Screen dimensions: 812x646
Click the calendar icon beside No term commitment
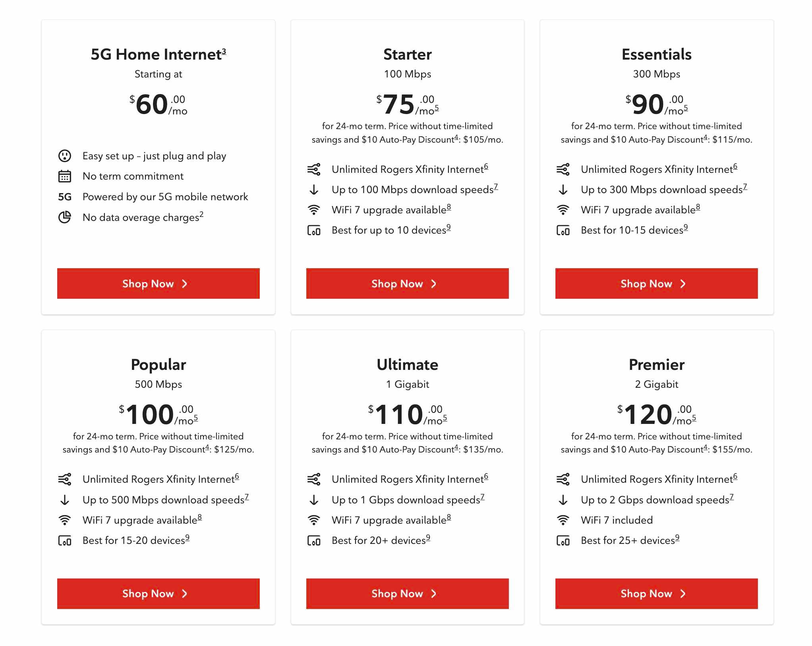tap(65, 176)
